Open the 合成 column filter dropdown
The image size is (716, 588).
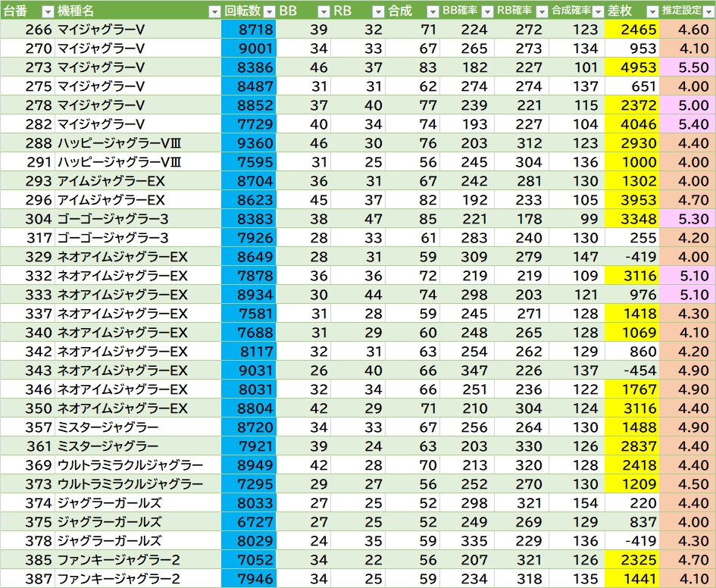[432, 11]
